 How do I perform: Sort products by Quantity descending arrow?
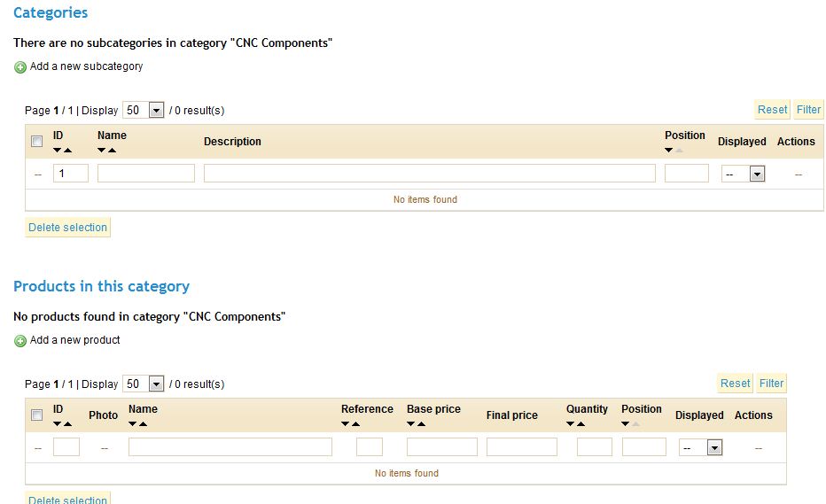[x=571, y=424]
